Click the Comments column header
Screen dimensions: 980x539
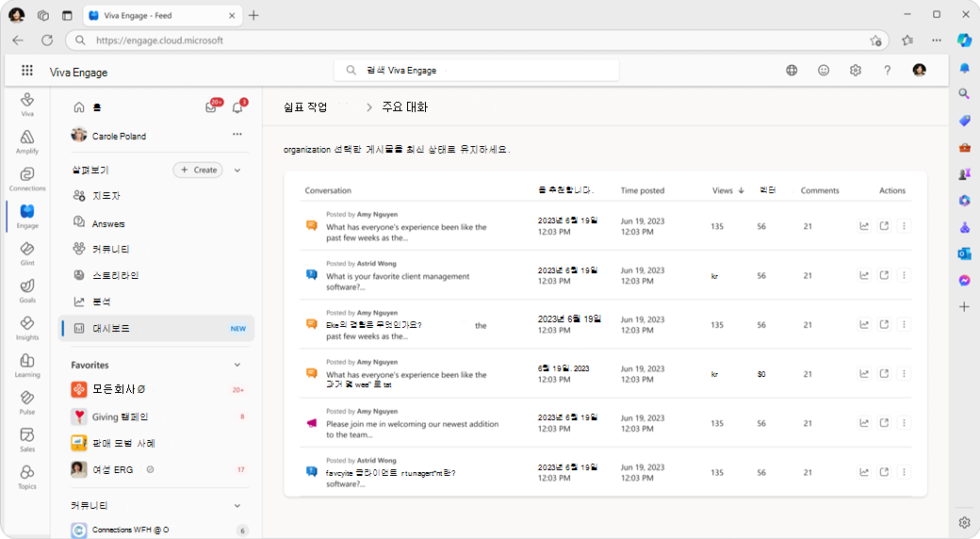(820, 190)
